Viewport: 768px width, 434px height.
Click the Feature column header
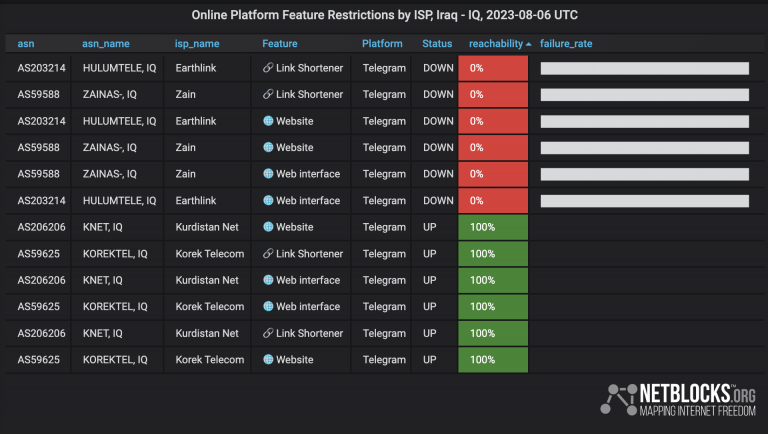280,44
